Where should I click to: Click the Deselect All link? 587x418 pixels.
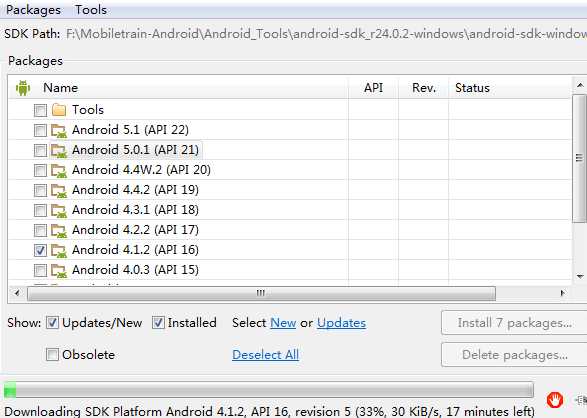265,354
